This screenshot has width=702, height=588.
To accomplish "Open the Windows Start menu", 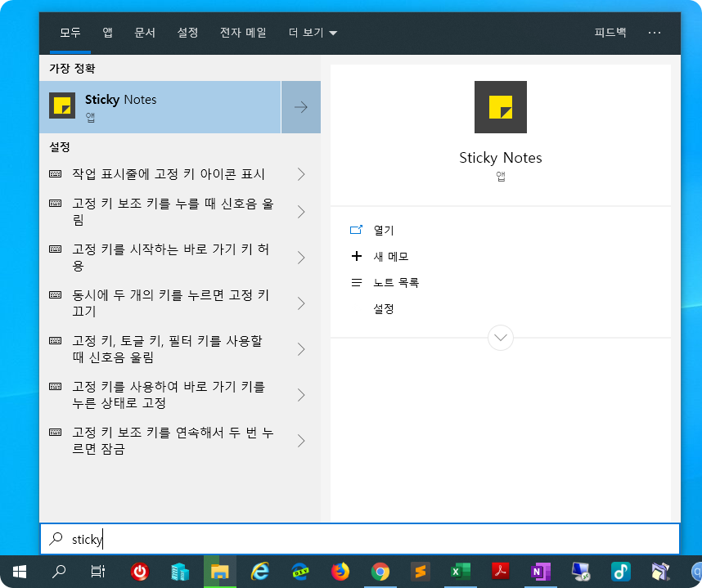I will pos(20,572).
